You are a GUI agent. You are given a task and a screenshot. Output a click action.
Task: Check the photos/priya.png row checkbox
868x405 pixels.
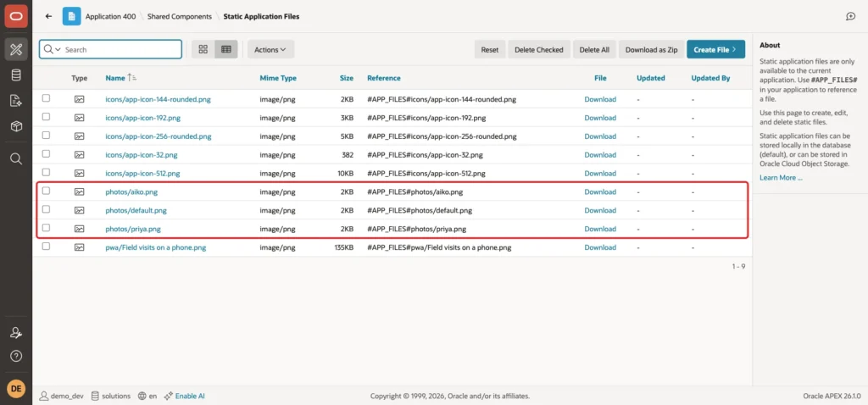coord(46,227)
